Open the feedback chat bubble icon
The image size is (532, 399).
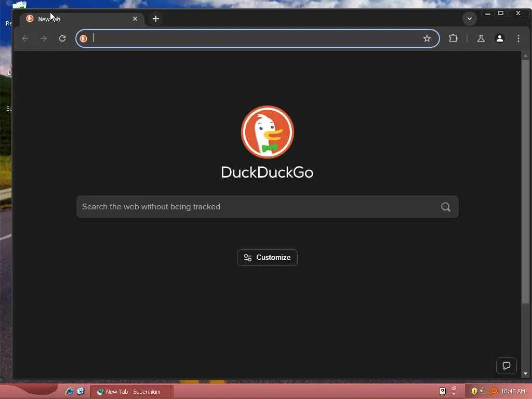pyautogui.click(x=506, y=365)
